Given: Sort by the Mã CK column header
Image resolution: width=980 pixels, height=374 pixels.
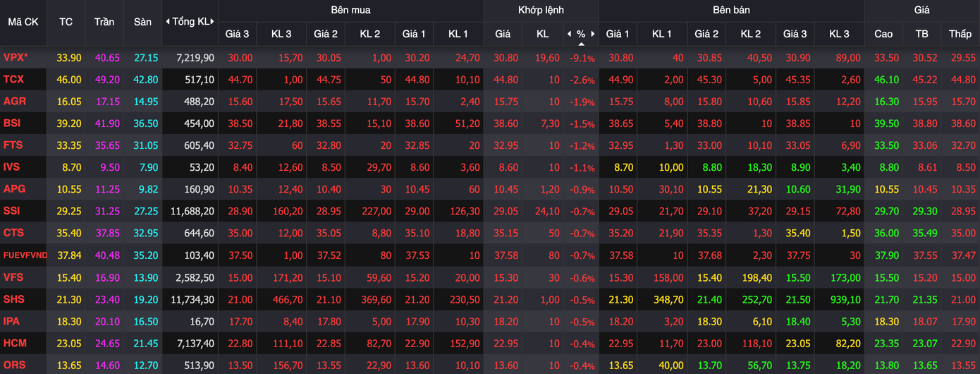Looking at the screenshot, I should 23,22.
